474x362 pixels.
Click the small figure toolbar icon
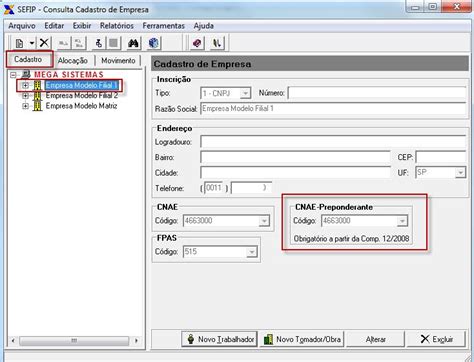point(99,43)
